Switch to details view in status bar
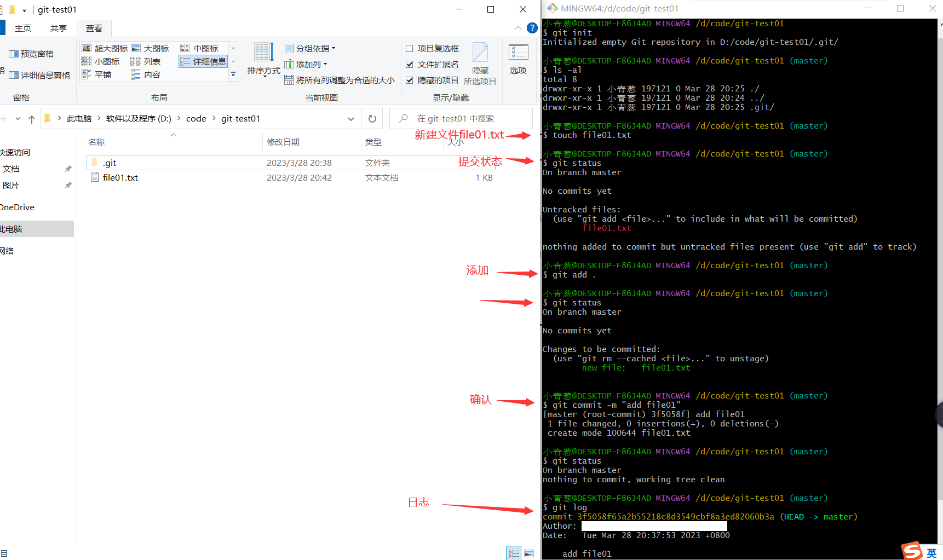943x560 pixels. click(514, 553)
